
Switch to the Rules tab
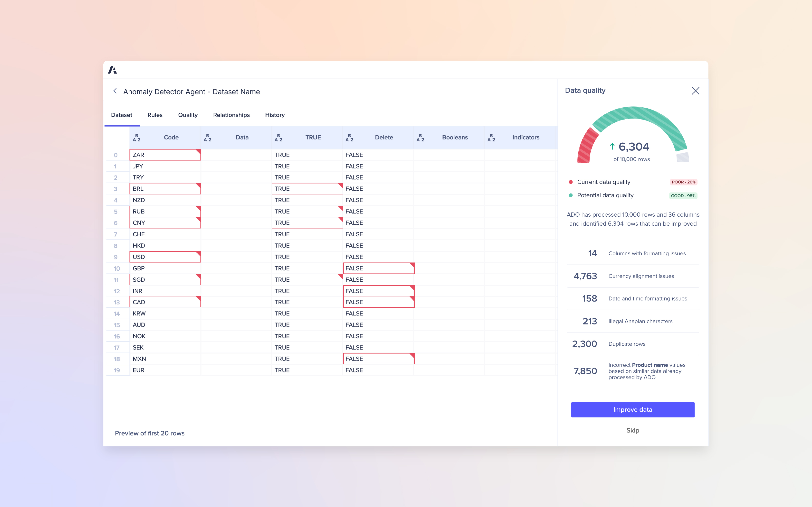[155, 115]
